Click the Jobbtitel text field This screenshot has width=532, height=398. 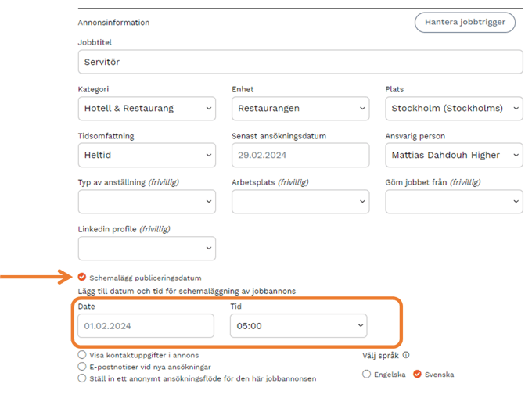tap(300, 62)
